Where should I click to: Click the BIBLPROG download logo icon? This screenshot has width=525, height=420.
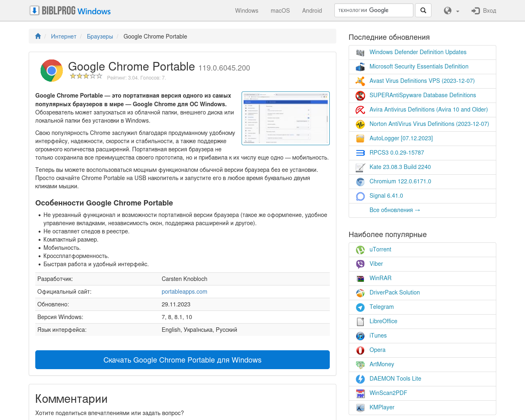coord(34,11)
